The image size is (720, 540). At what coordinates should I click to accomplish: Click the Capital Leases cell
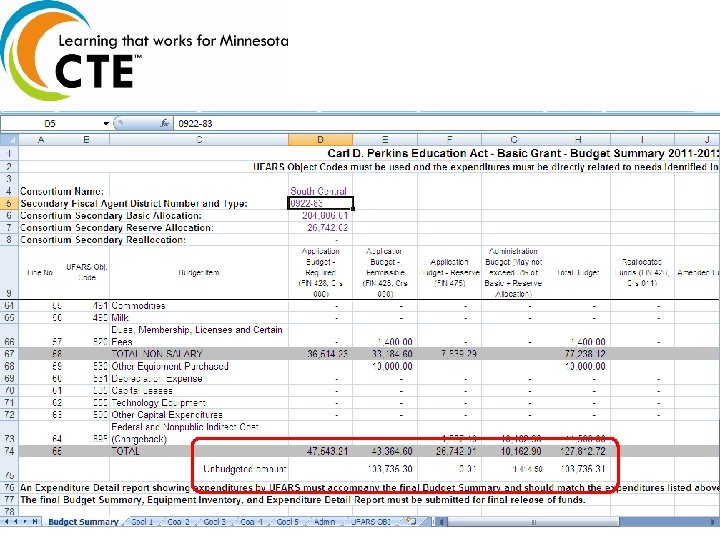(199, 391)
